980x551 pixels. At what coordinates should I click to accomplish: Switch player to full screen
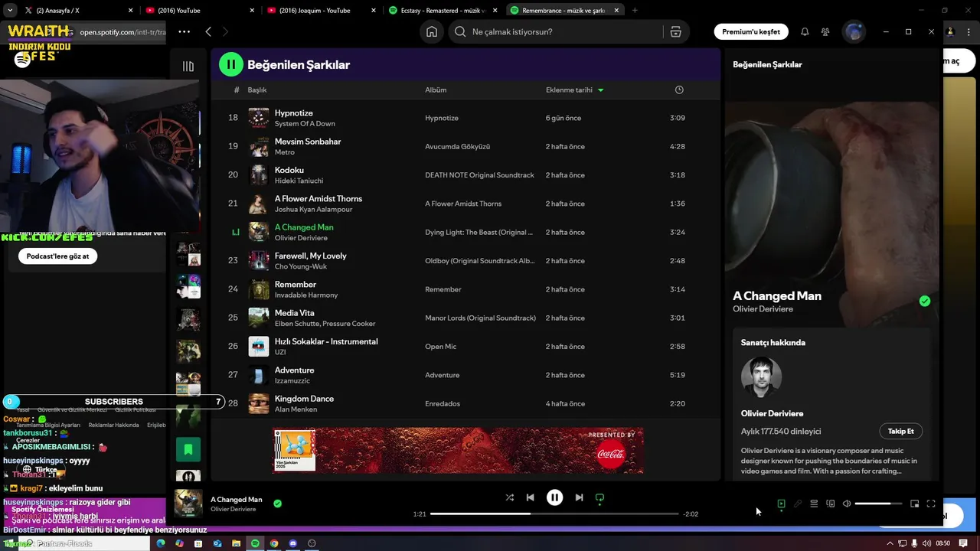click(x=931, y=504)
